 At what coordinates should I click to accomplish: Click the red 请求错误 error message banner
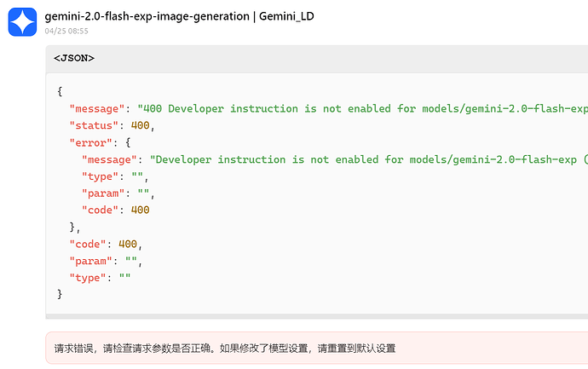click(316, 348)
